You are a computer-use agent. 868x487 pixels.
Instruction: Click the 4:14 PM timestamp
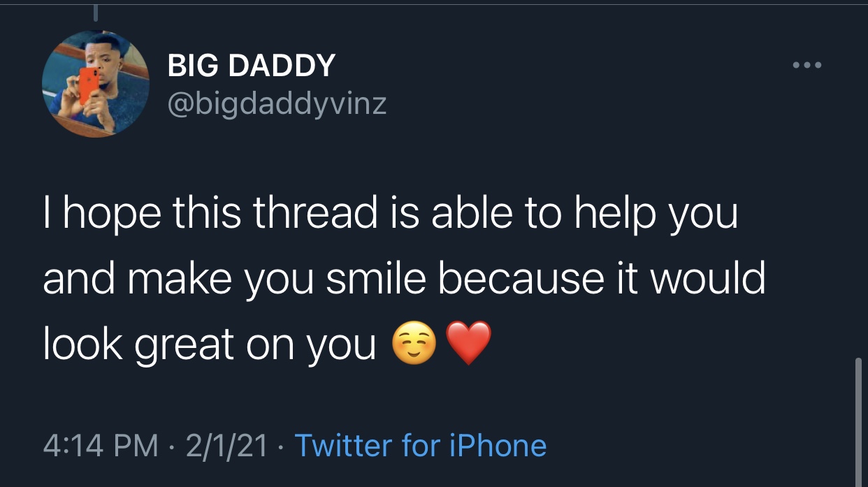coord(101,445)
